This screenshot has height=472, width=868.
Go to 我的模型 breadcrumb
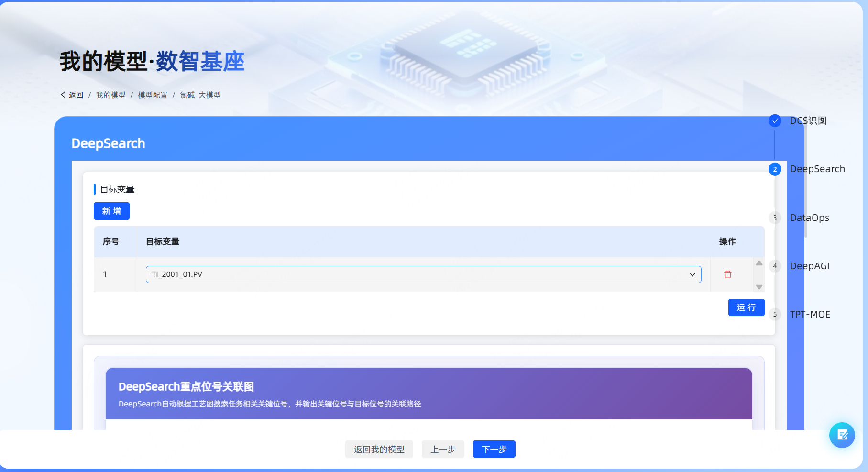[x=110, y=95]
